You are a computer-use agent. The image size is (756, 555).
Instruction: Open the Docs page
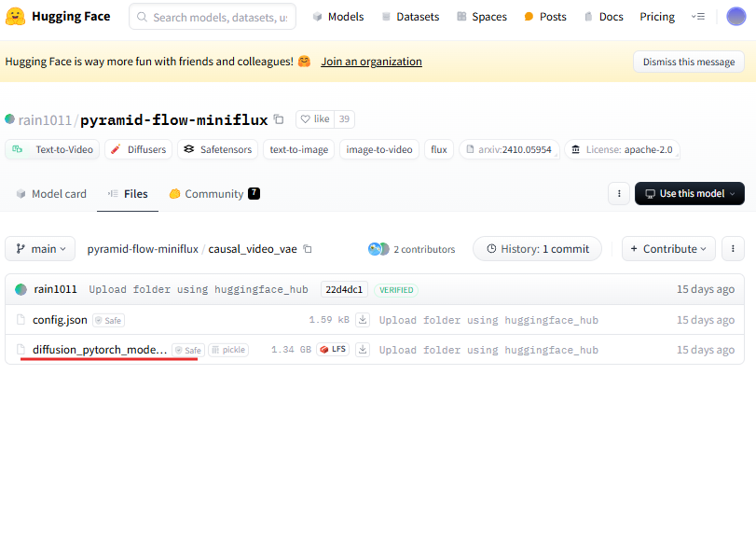[604, 17]
